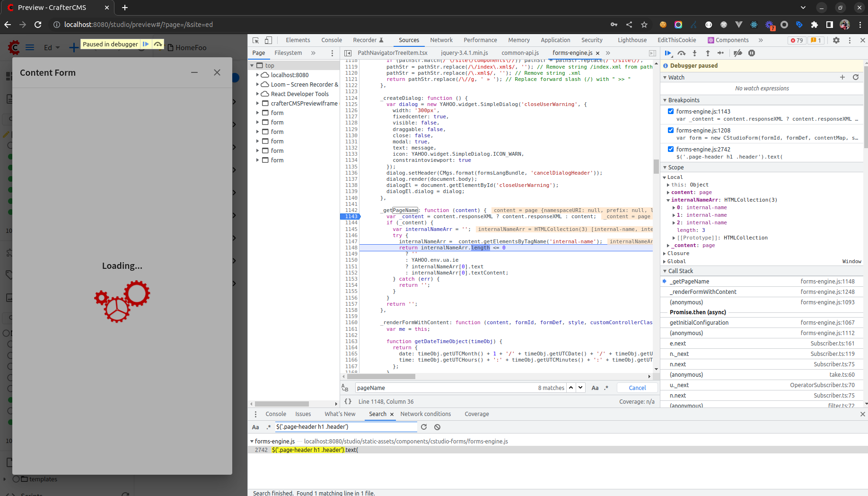Uncheck the forms-engine.js:2742 breakpoint
868x496 pixels.
click(x=671, y=149)
